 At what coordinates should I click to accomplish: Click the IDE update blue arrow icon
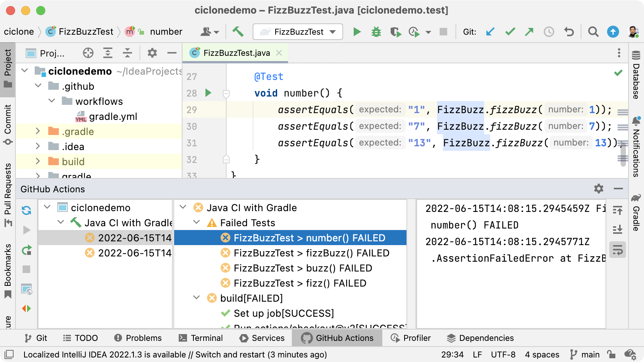click(613, 32)
